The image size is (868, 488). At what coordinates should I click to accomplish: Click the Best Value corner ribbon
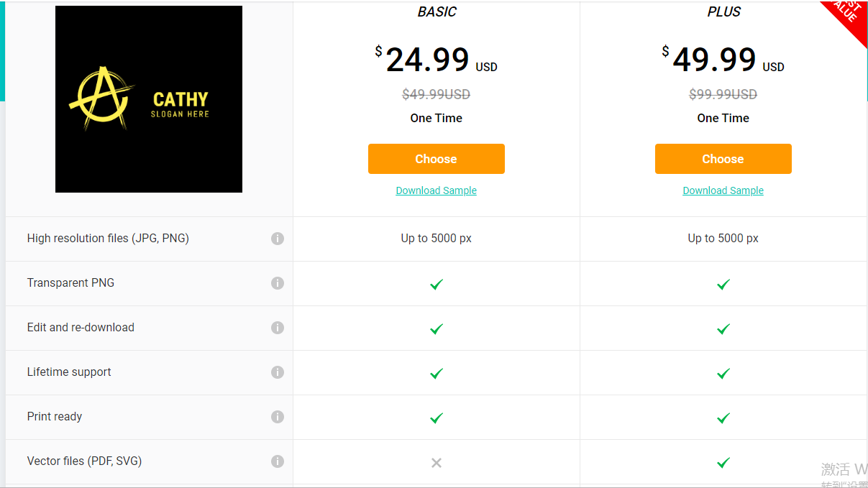pos(847,14)
